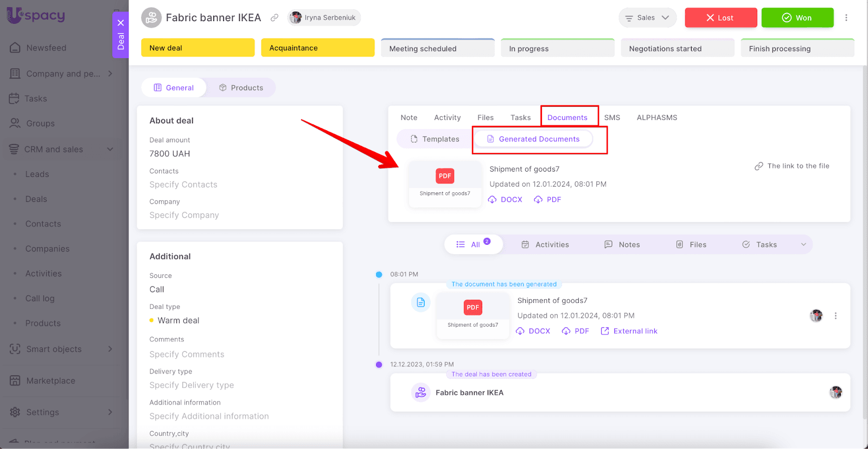
Task: Open the three-dot menu in top right
Action: [846, 18]
